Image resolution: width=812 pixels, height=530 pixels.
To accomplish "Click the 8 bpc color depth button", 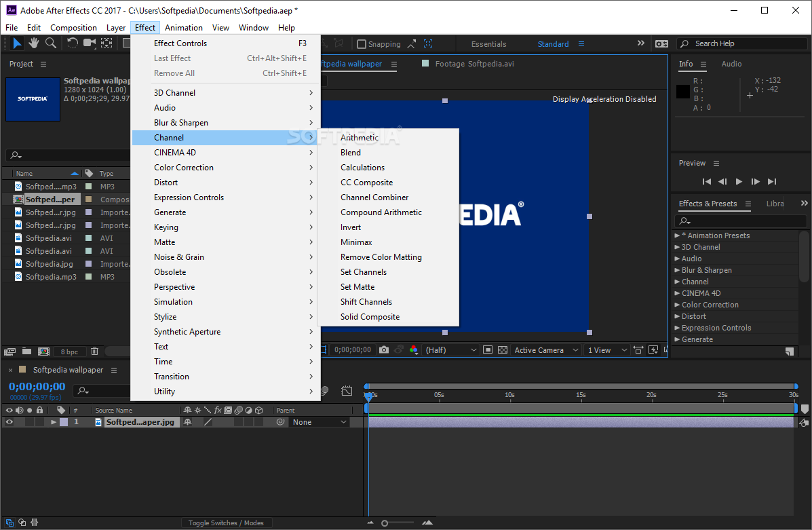I will [69, 352].
